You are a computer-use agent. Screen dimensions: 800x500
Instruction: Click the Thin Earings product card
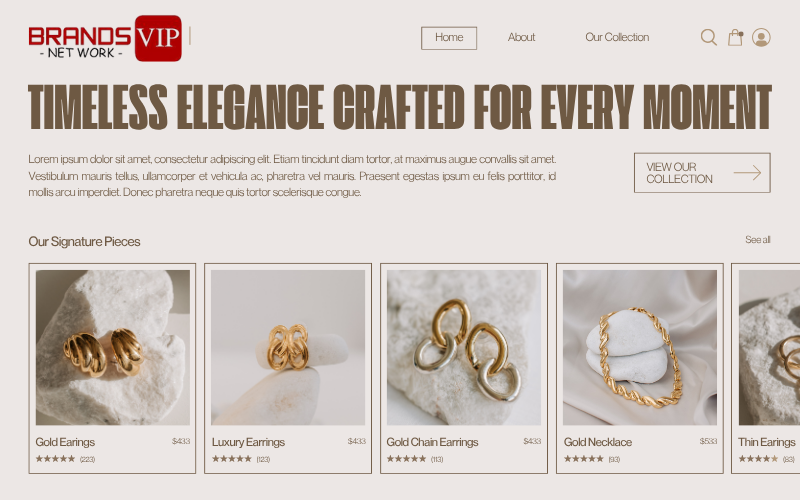pyautogui.click(x=765, y=368)
